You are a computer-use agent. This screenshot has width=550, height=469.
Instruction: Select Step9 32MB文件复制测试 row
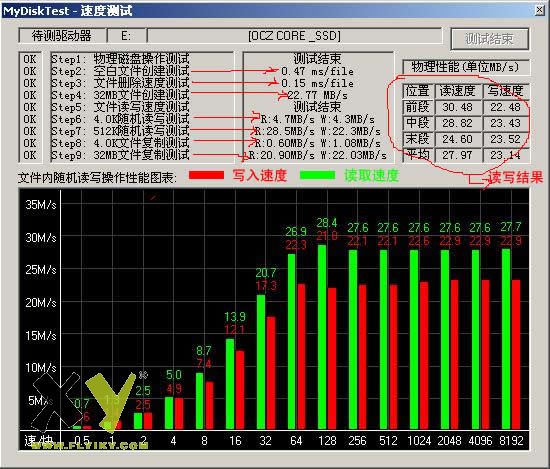[120, 155]
